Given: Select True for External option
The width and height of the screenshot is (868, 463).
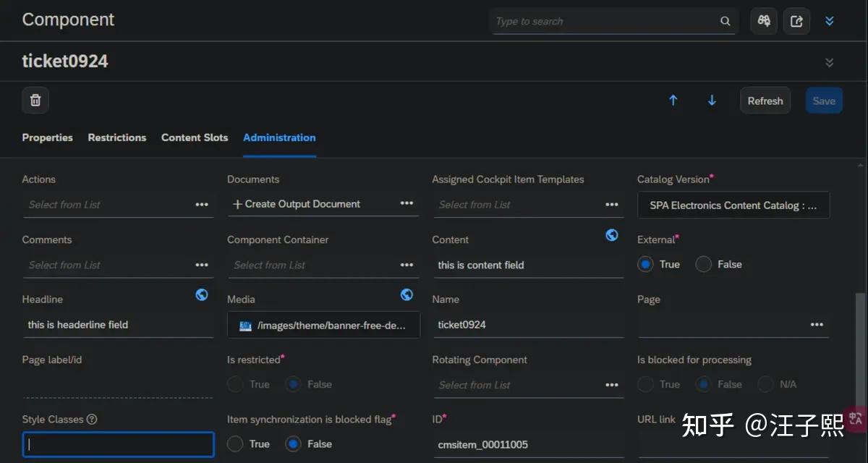Looking at the screenshot, I should (645, 264).
